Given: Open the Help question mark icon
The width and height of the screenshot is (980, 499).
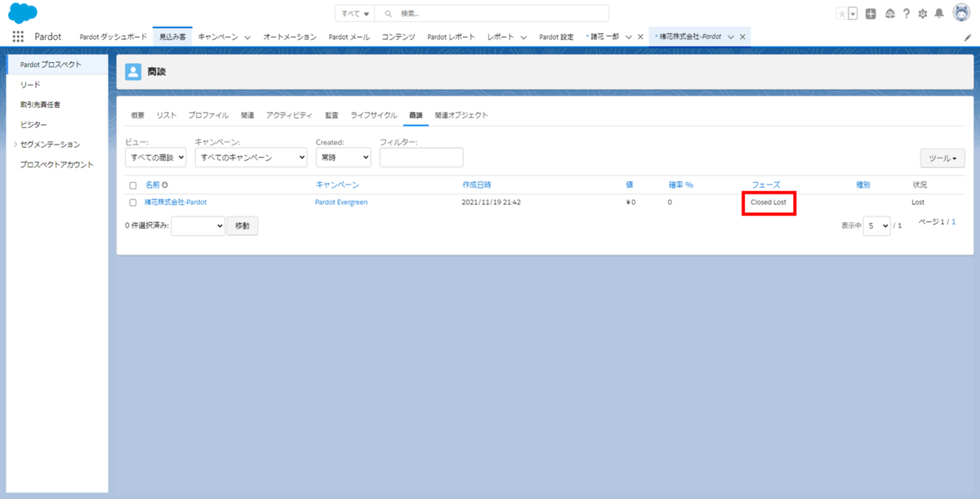Looking at the screenshot, I should point(907,13).
